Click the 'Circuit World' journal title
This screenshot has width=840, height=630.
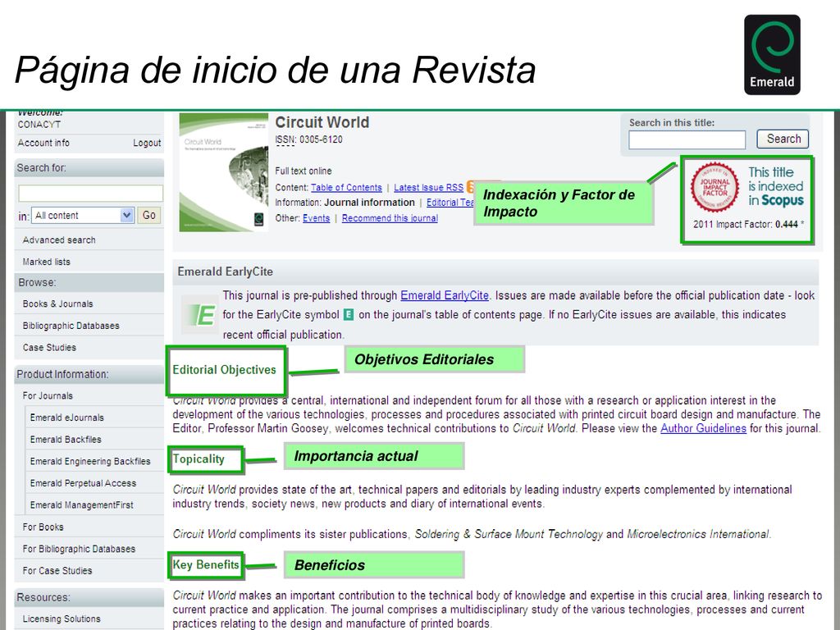pos(322,123)
